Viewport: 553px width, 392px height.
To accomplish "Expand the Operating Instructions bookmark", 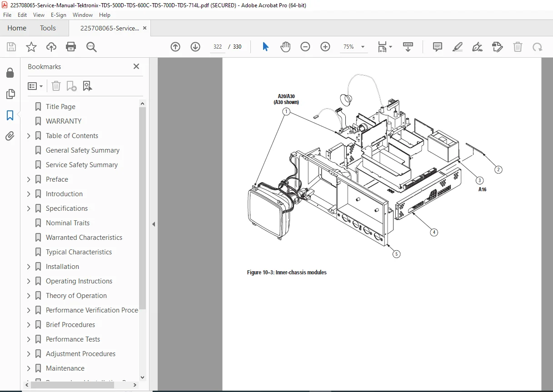I will coord(29,281).
